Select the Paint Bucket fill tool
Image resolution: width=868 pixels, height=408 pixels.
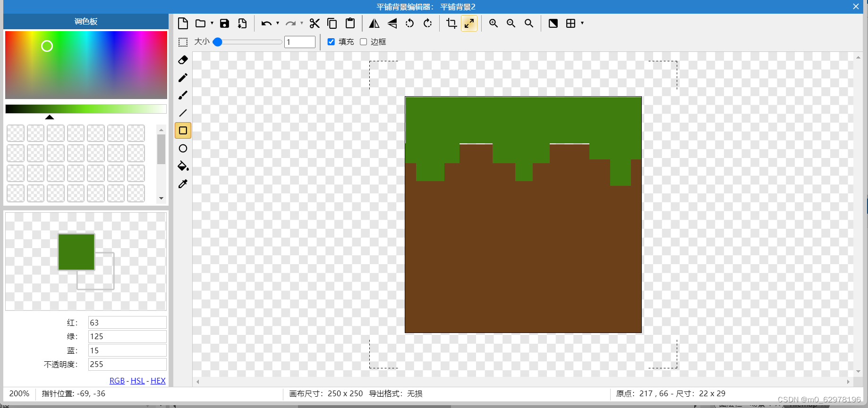pyautogui.click(x=183, y=166)
